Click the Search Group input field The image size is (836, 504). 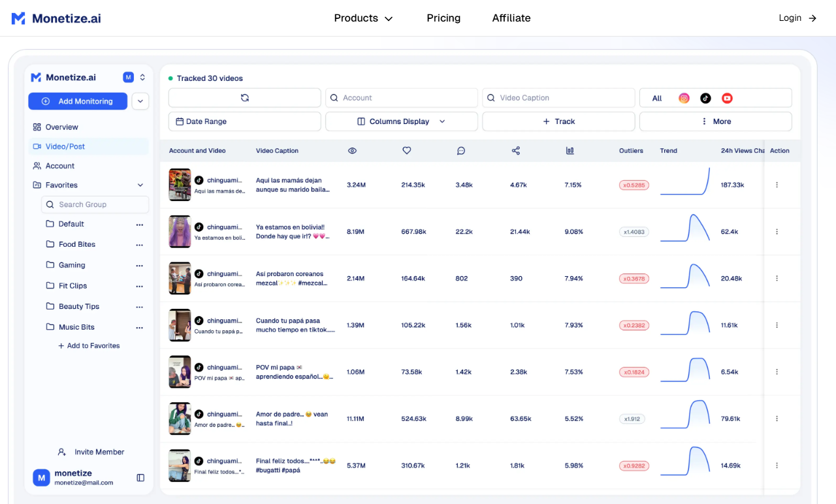click(95, 204)
